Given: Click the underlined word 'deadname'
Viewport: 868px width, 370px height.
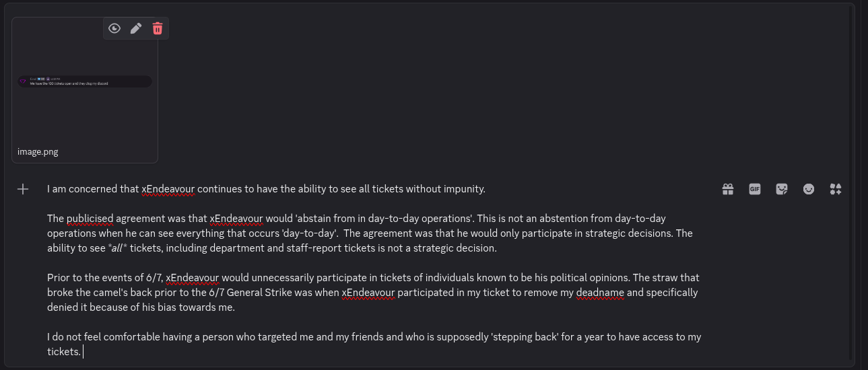Looking at the screenshot, I should [x=601, y=293].
